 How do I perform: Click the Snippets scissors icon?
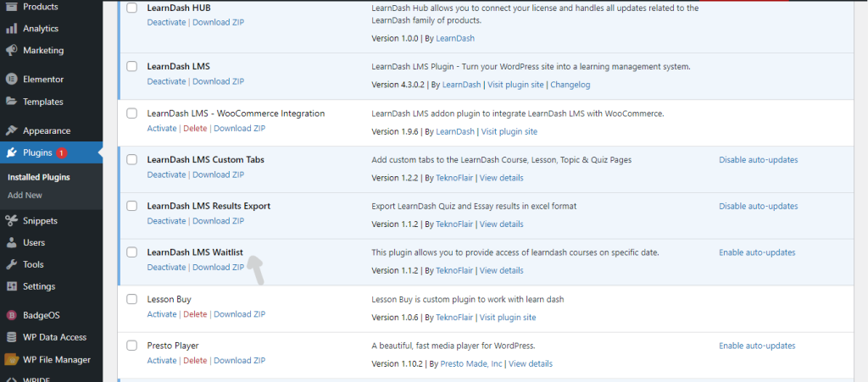click(11, 220)
